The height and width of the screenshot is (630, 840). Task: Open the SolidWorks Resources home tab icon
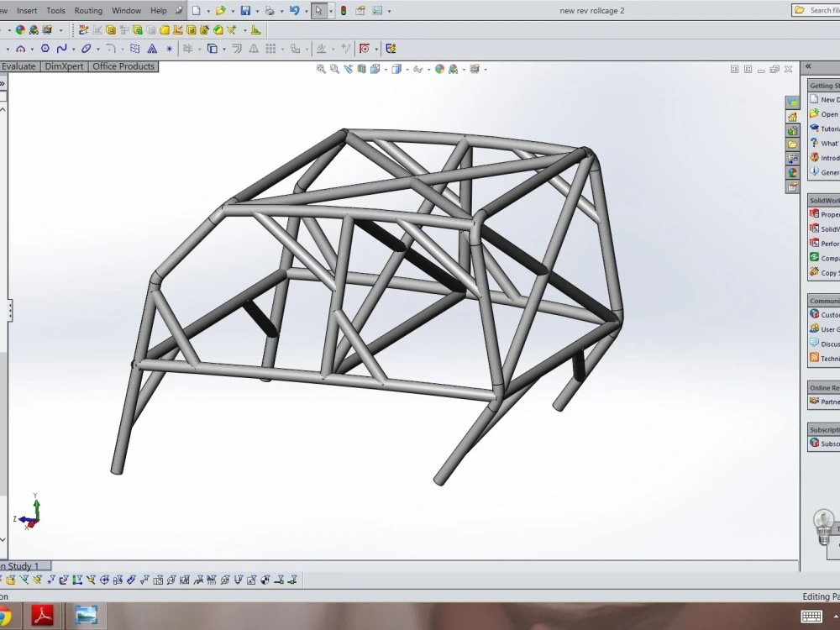tap(792, 116)
